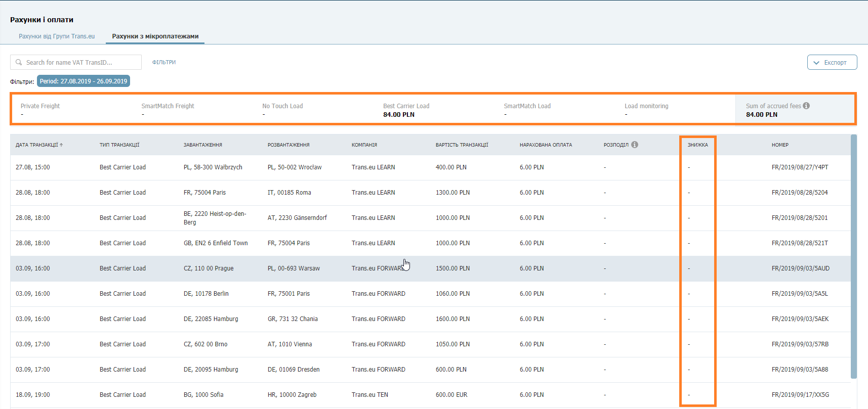
Task: Click invoice number FR/2019/08/27/Y4PT
Action: click(x=800, y=167)
